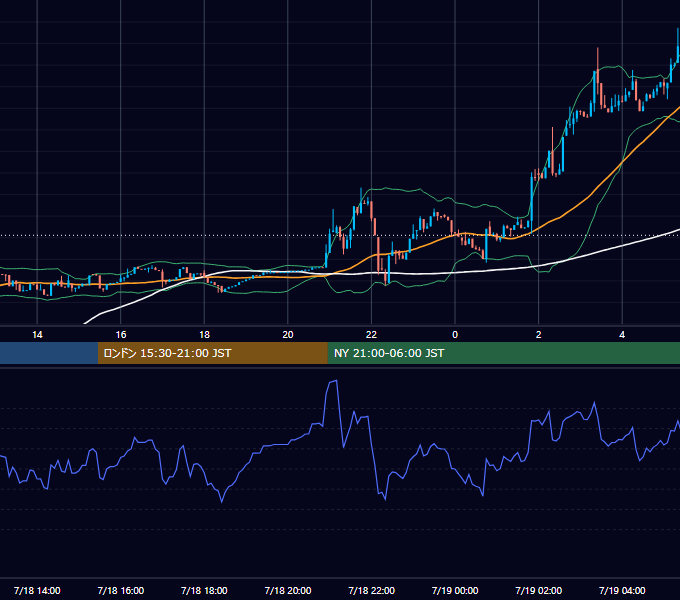680x600 pixels.
Task: Click the hour 18 axis label
Action: tap(204, 335)
